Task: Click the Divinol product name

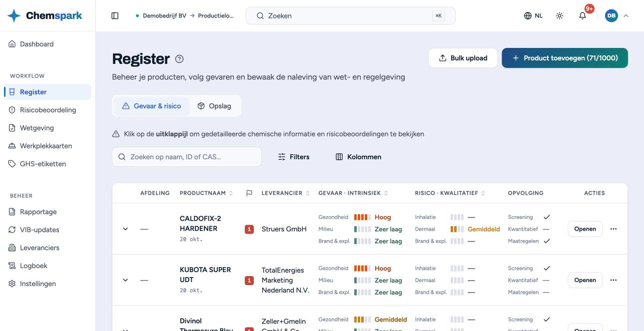Action: (x=206, y=325)
